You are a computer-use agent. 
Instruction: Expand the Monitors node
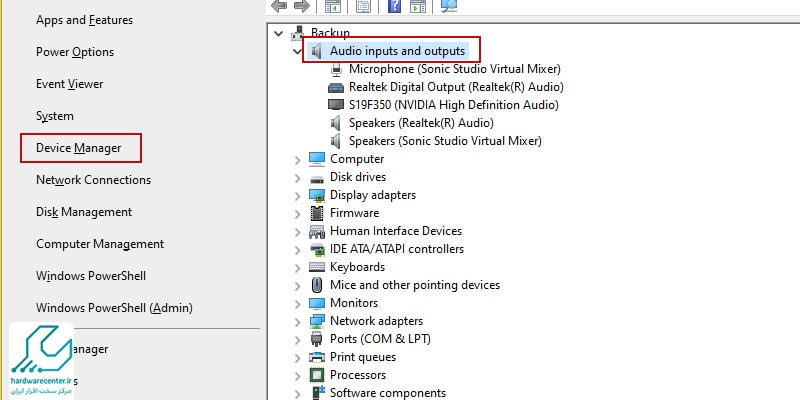(x=297, y=304)
